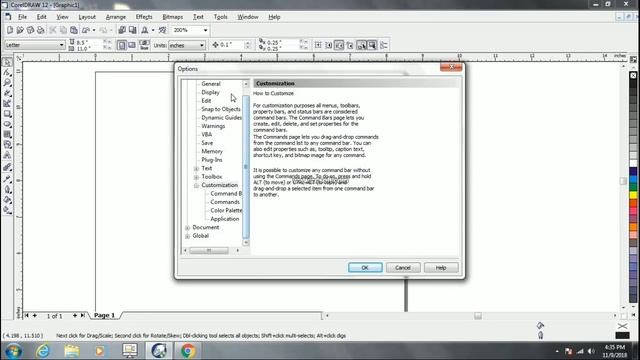Select General in Options tree

[x=211, y=84]
